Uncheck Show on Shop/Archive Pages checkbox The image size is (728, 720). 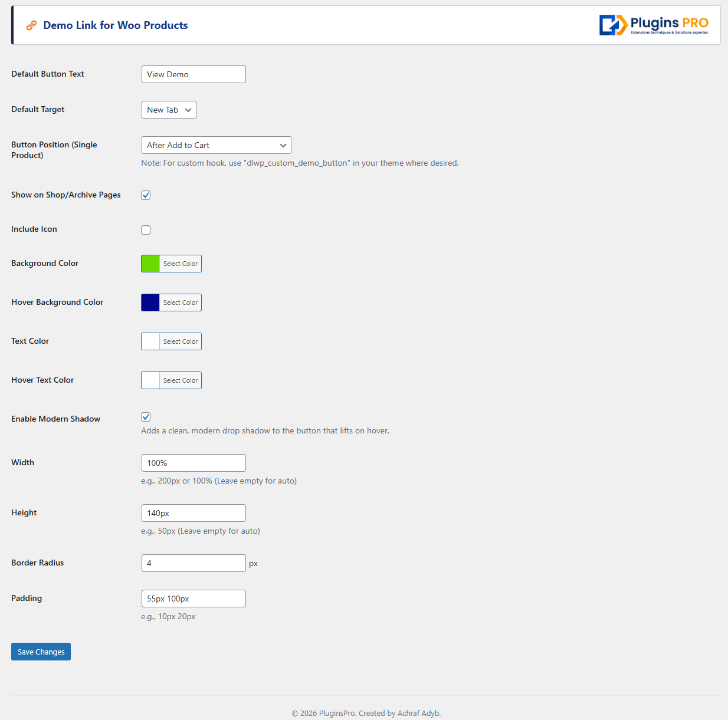146,195
